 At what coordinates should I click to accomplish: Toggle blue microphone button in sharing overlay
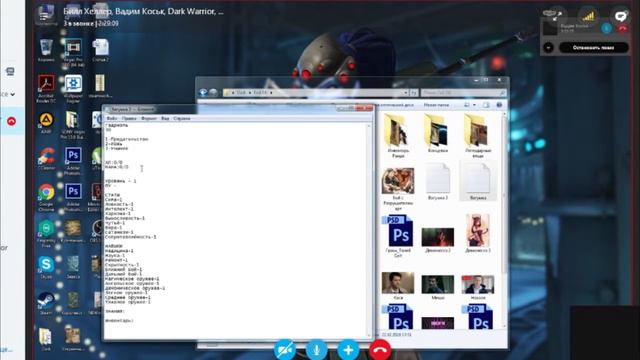[606, 28]
